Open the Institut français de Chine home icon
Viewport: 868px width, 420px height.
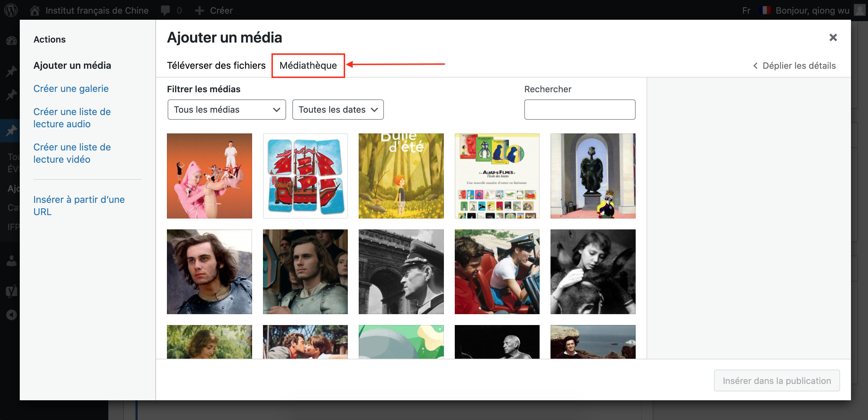[x=34, y=10]
